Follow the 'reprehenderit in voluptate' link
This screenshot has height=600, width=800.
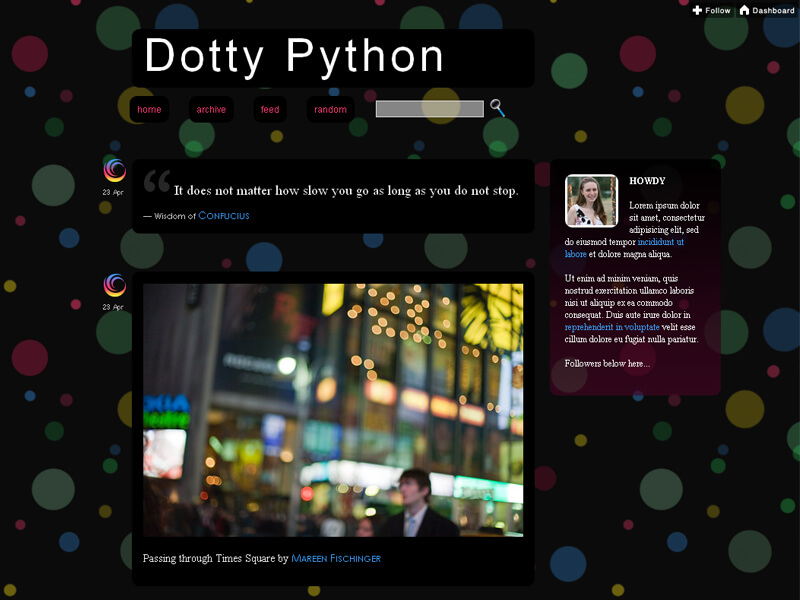pyautogui.click(x=612, y=327)
